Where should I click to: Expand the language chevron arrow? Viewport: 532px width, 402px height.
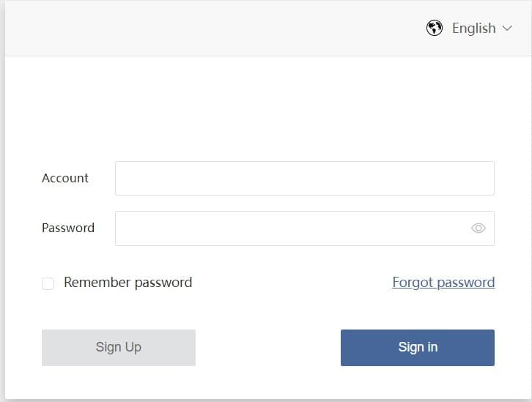pyautogui.click(x=508, y=29)
